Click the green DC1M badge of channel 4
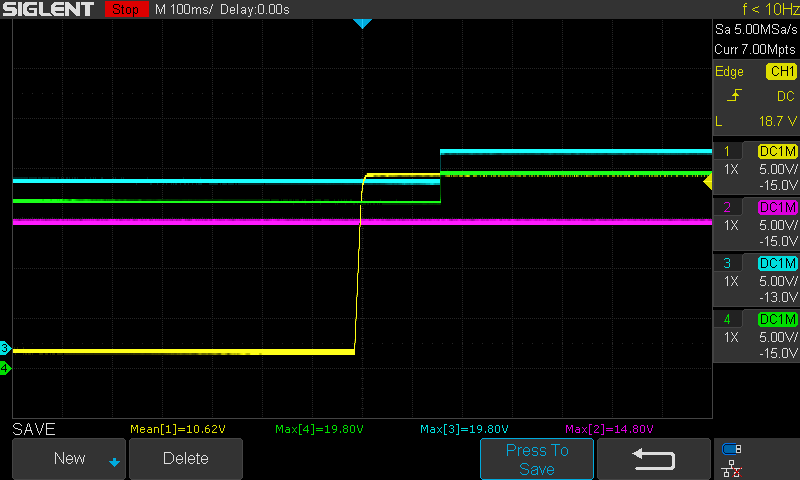The height and width of the screenshot is (480, 800). pos(778,319)
